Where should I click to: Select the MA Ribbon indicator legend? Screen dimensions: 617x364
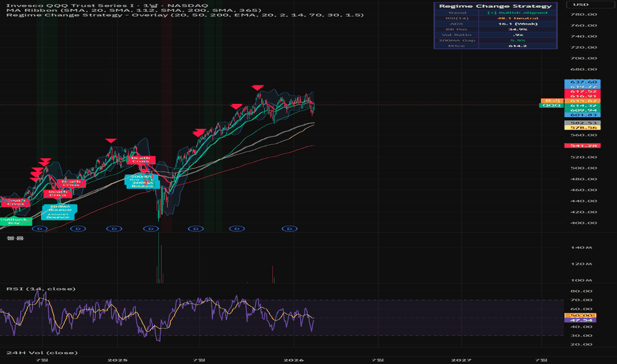134,10
